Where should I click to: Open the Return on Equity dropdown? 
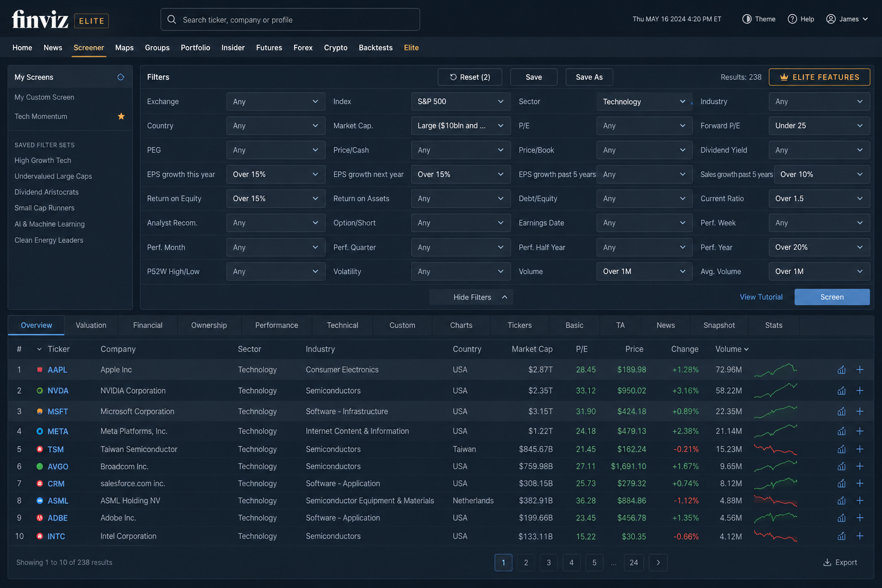(276, 199)
